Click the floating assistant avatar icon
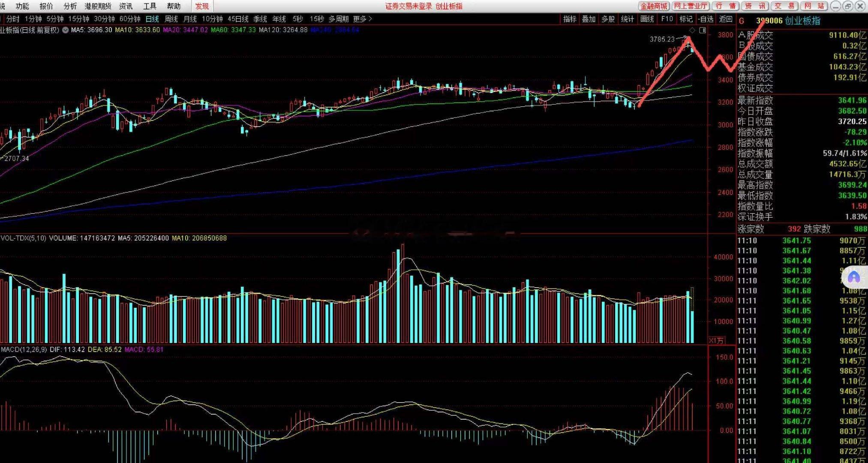 click(x=854, y=277)
